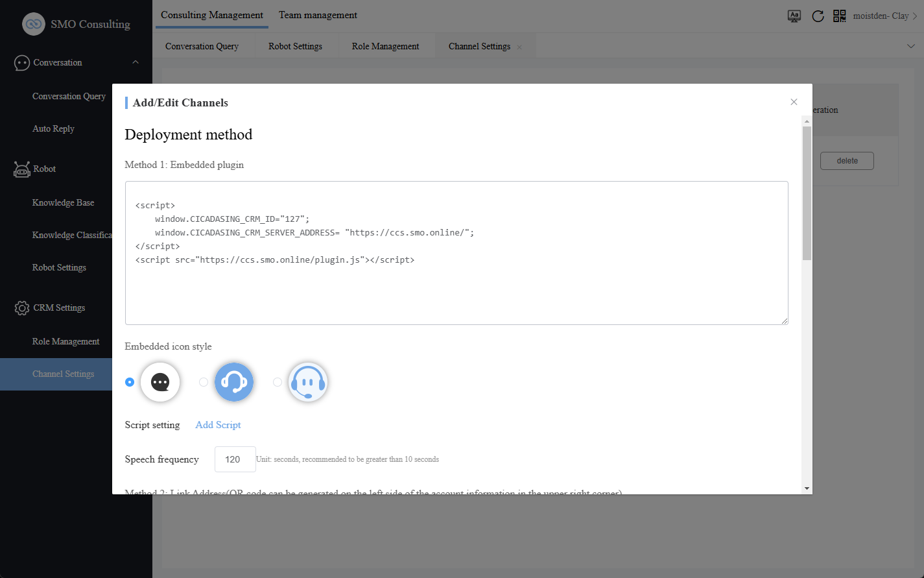This screenshot has height=578, width=924.
Task: Switch to Consulting Management tab
Action: point(212,15)
